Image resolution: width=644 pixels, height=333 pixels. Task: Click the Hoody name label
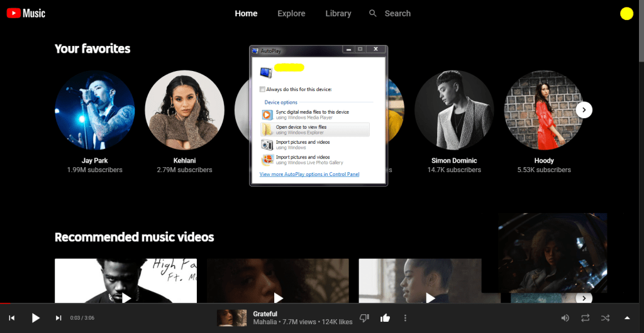coord(544,160)
